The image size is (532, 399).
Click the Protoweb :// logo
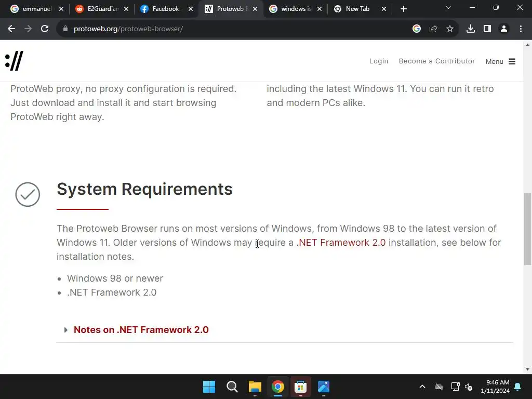(x=14, y=61)
